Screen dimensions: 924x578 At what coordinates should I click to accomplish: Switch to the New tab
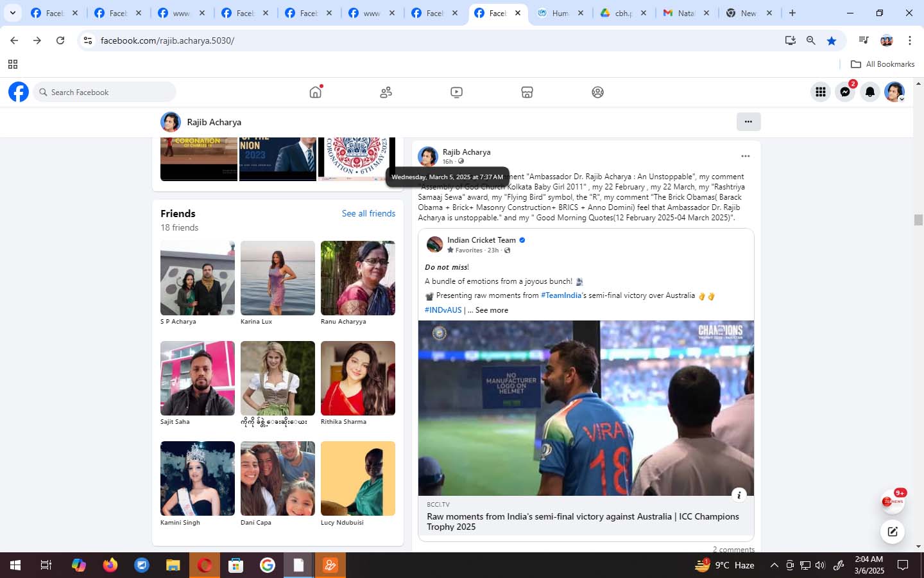[x=749, y=13]
